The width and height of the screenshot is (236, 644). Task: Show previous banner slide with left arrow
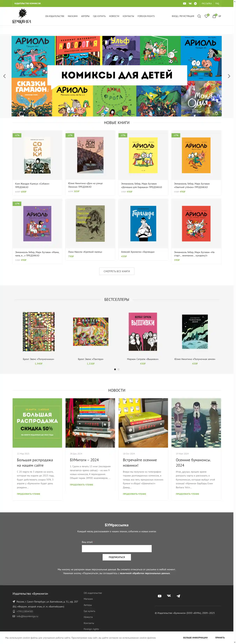coord(5,76)
